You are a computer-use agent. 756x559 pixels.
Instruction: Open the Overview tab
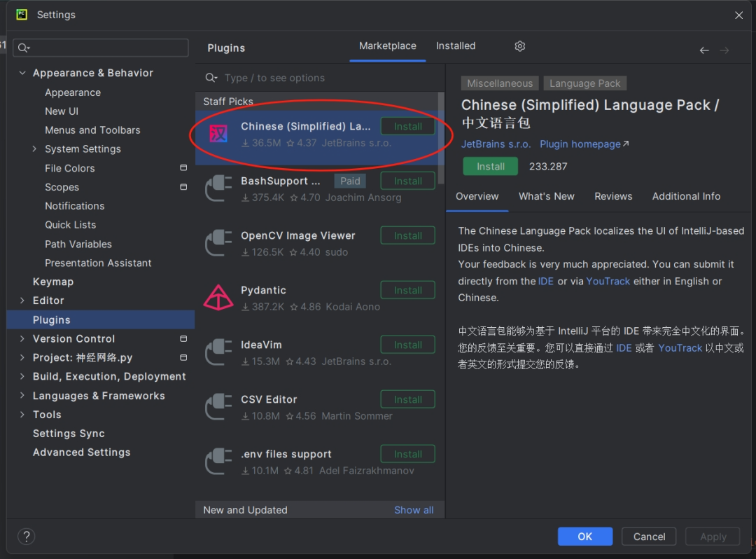click(x=477, y=196)
